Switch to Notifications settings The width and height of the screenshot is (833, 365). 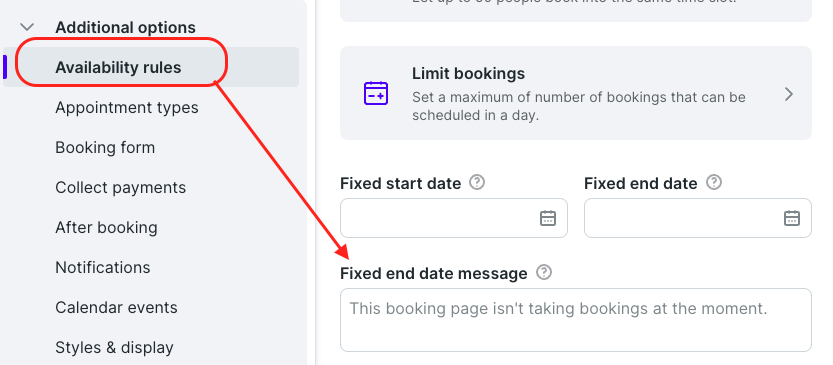pos(103,267)
